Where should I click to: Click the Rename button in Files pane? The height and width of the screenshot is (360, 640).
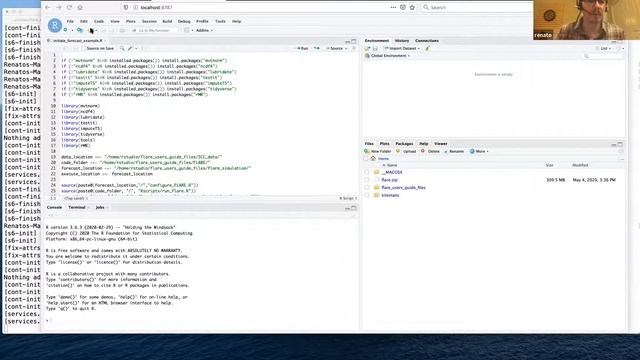[454, 151]
